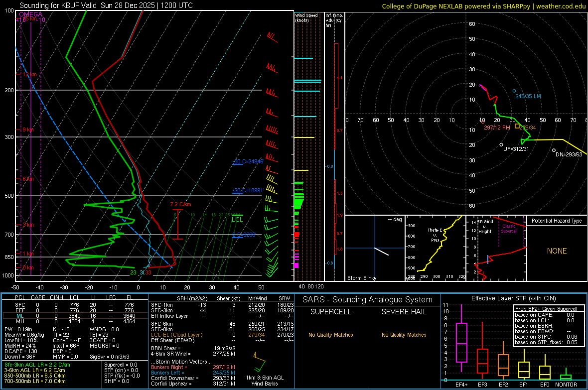
Task: Click the green 'Sfc-3km AGL LR' line
Action: 37,365
